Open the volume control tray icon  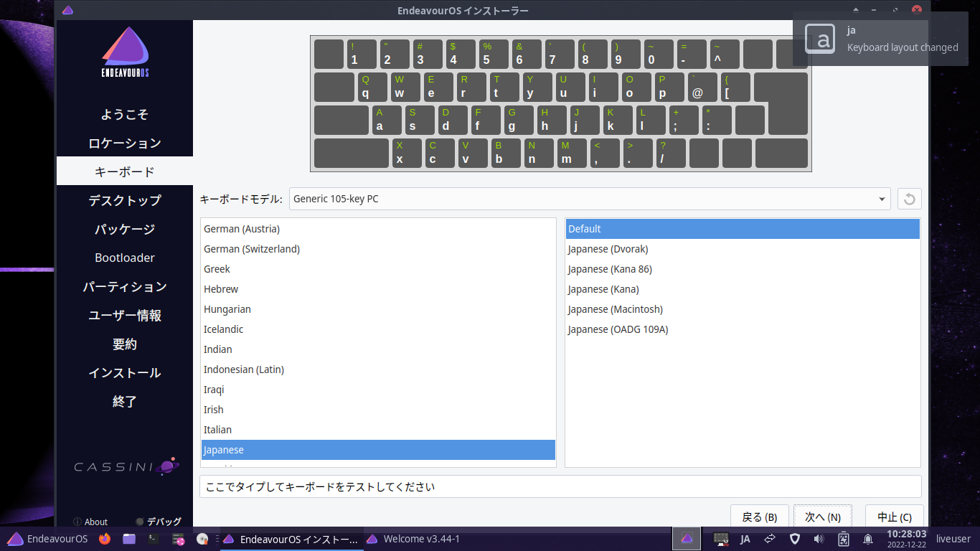pos(819,539)
